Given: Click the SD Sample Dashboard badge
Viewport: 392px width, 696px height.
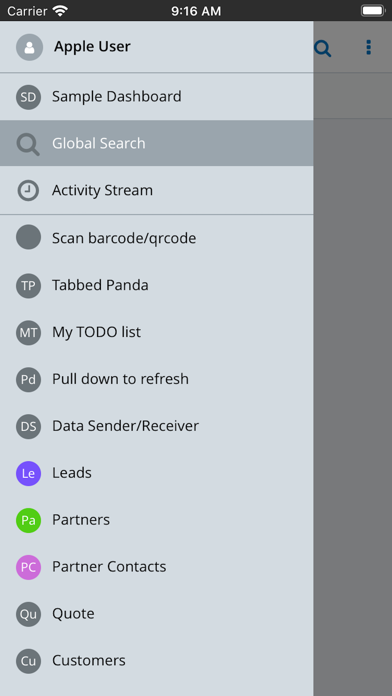Looking at the screenshot, I should 28,97.
